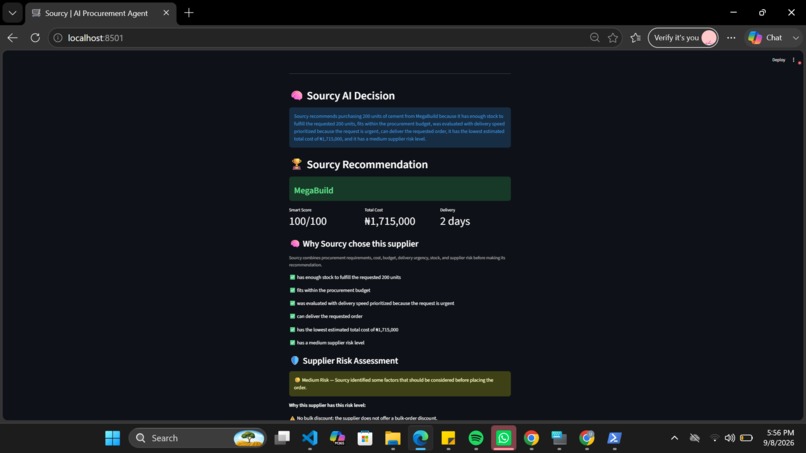
Task: Open browser settings and more menu
Action: [731, 38]
